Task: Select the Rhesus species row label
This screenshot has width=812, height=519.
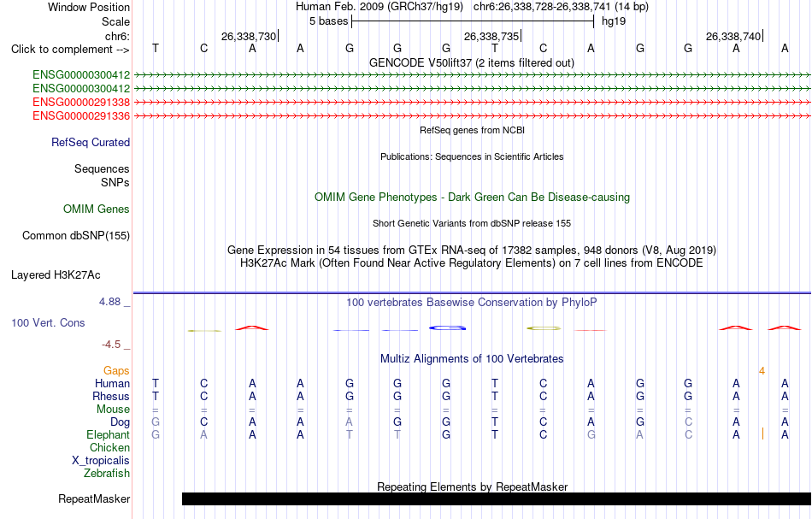Action: point(111,397)
